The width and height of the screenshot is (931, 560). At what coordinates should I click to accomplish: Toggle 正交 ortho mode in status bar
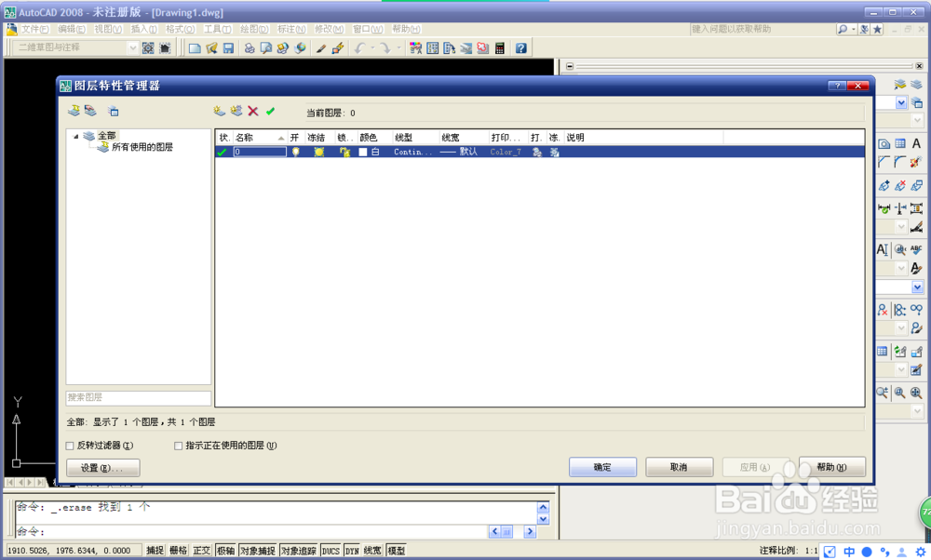(201, 551)
